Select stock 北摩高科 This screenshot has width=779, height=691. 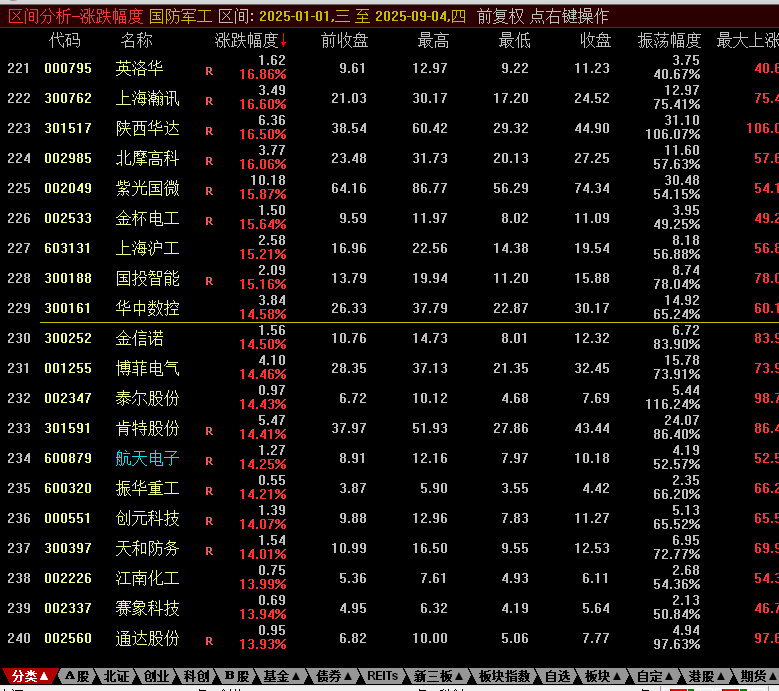[147, 158]
